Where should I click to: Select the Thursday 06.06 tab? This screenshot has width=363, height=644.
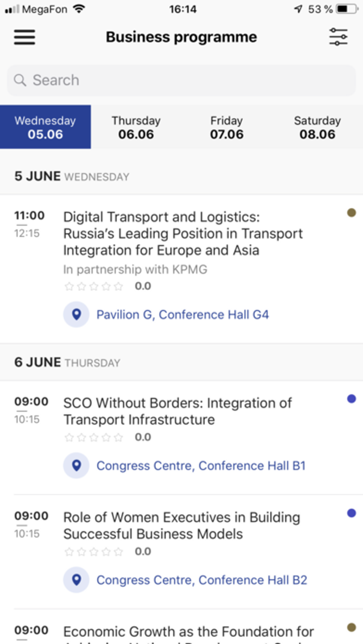tap(136, 127)
